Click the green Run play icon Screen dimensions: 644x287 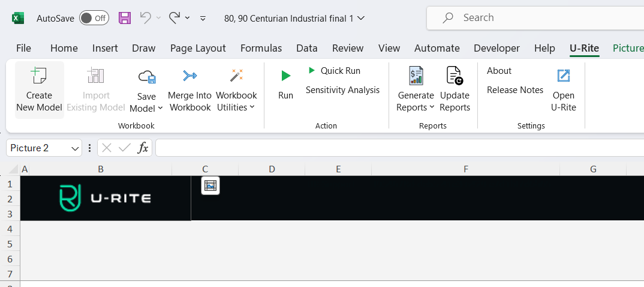[285, 76]
